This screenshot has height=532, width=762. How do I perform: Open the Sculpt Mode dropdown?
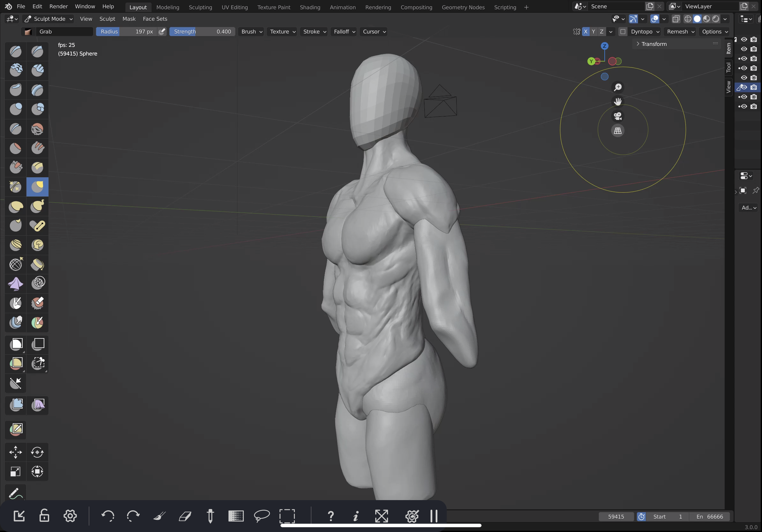pyautogui.click(x=49, y=19)
